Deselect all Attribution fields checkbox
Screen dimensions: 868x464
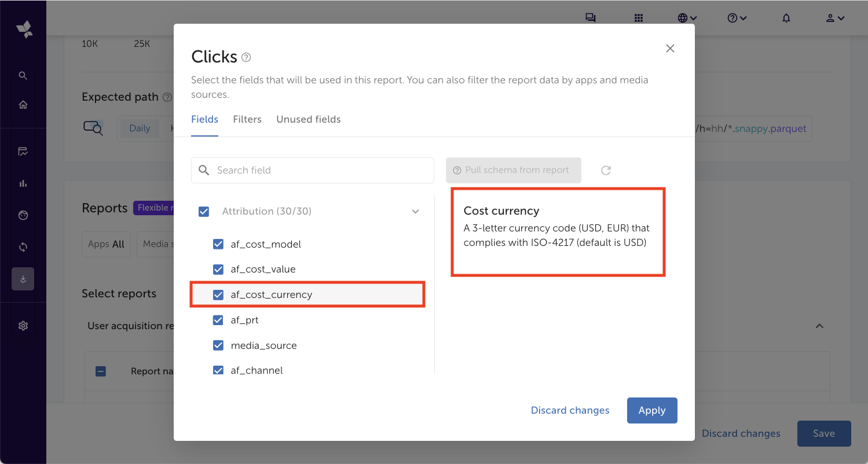click(x=204, y=212)
